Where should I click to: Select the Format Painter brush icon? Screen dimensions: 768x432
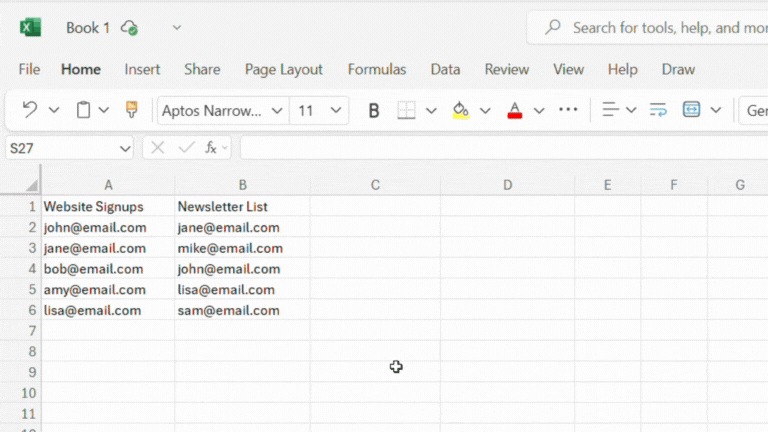coord(131,110)
